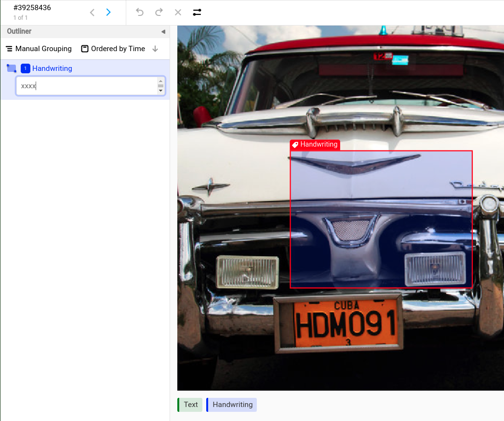Select the green Text label

click(x=190, y=405)
